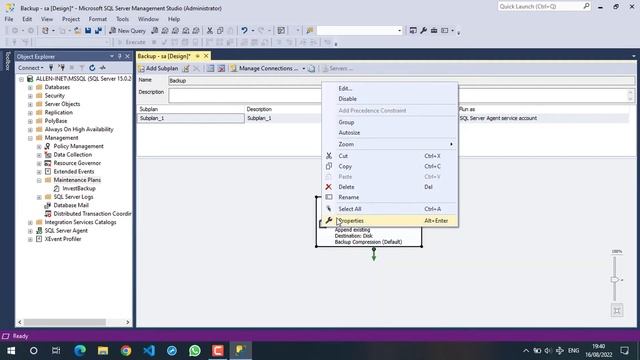
Task: Select the PolyBase folder
Action: tap(56, 121)
